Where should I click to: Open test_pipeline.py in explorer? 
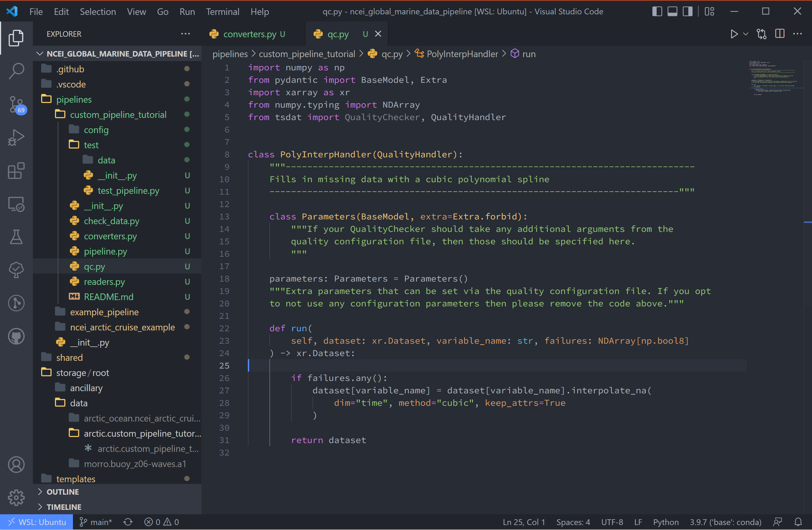(118, 190)
